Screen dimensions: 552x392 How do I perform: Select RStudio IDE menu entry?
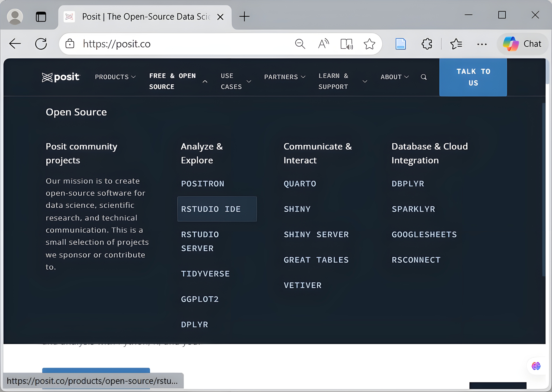pyautogui.click(x=211, y=209)
